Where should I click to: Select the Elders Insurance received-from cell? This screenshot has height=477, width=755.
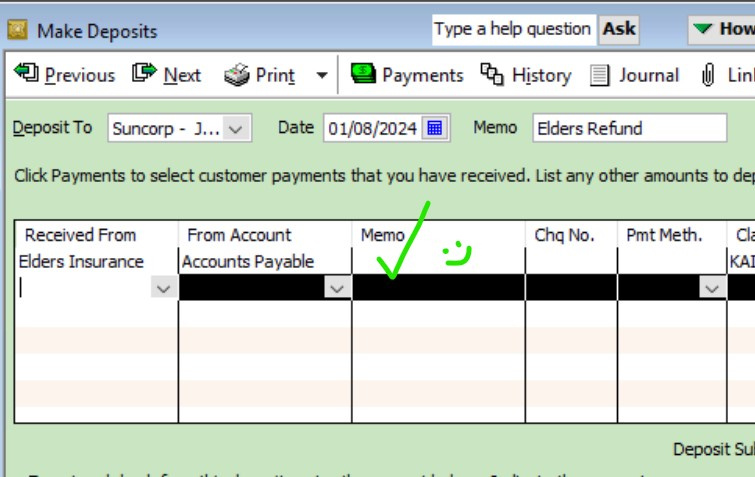click(x=96, y=261)
